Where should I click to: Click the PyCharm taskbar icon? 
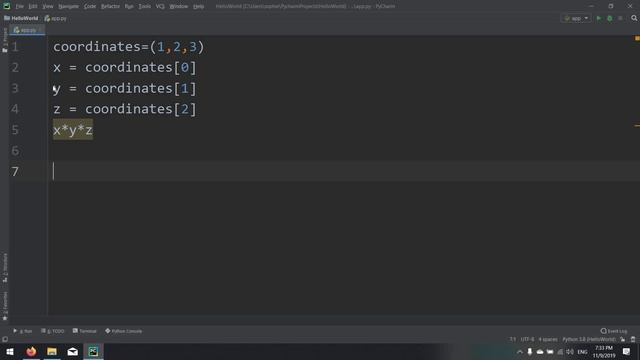tap(93, 351)
